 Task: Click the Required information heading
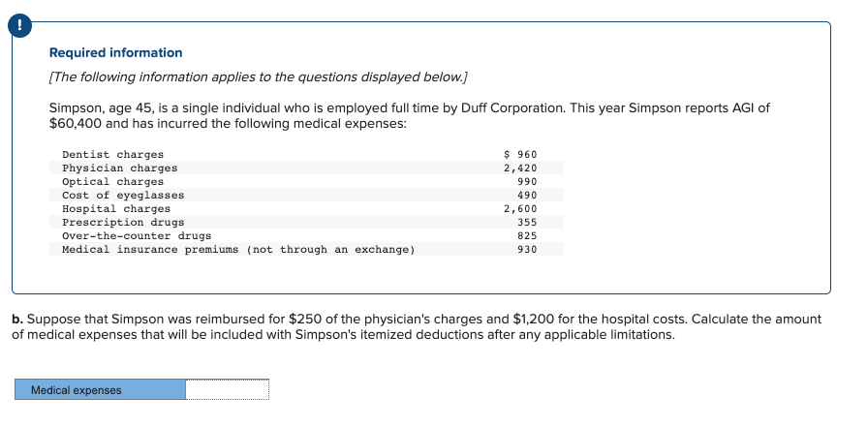[x=115, y=52]
